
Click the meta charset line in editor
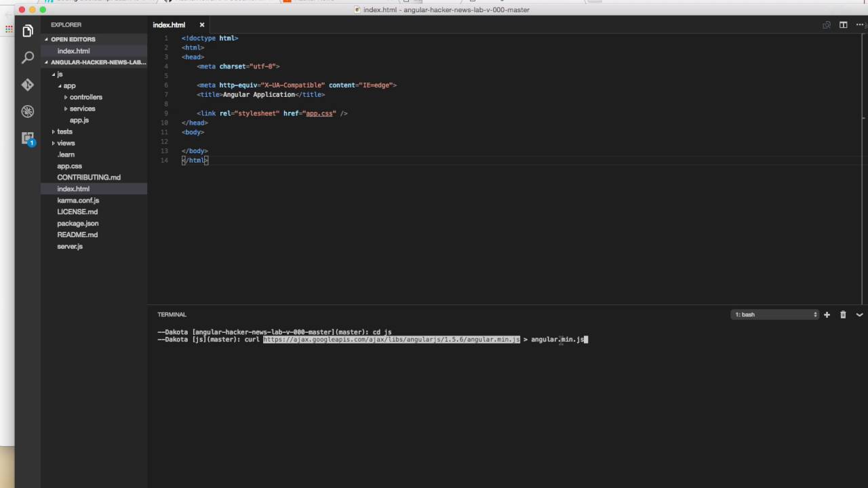pyautogui.click(x=238, y=66)
